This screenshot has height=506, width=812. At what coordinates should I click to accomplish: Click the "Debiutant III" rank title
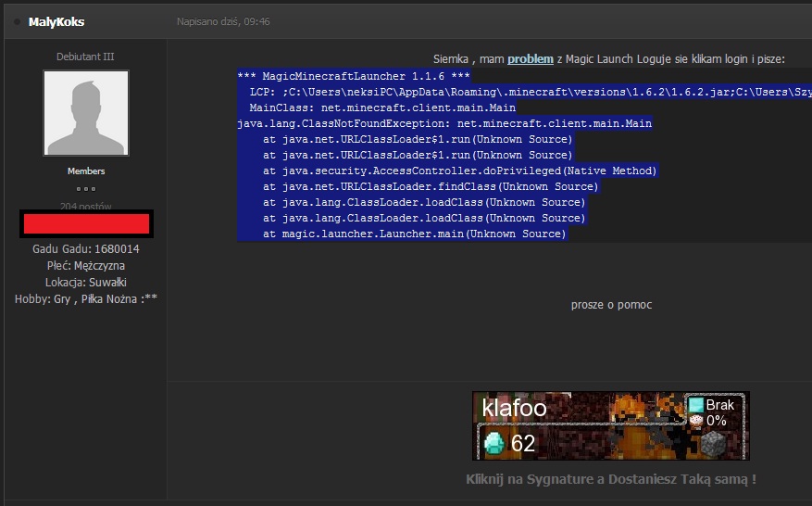(85, 57)
